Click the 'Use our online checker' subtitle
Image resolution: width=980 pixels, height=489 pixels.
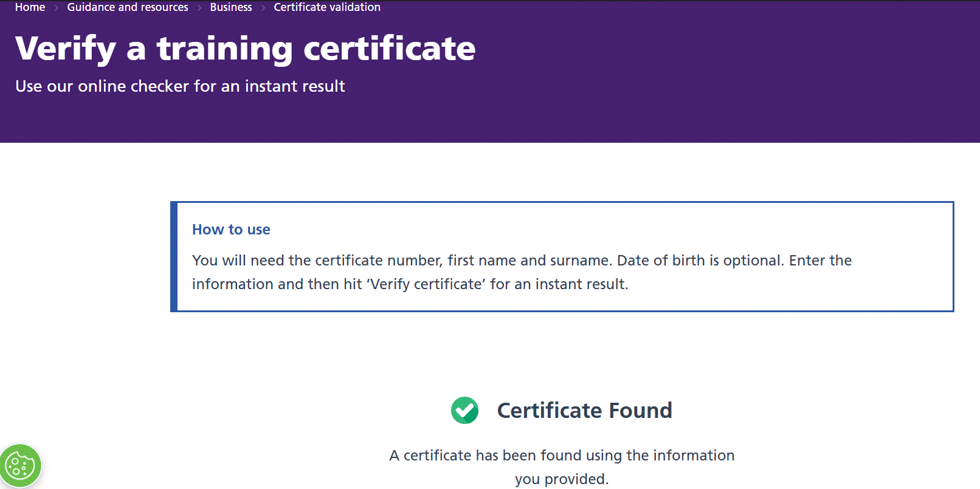pos(180,86)
